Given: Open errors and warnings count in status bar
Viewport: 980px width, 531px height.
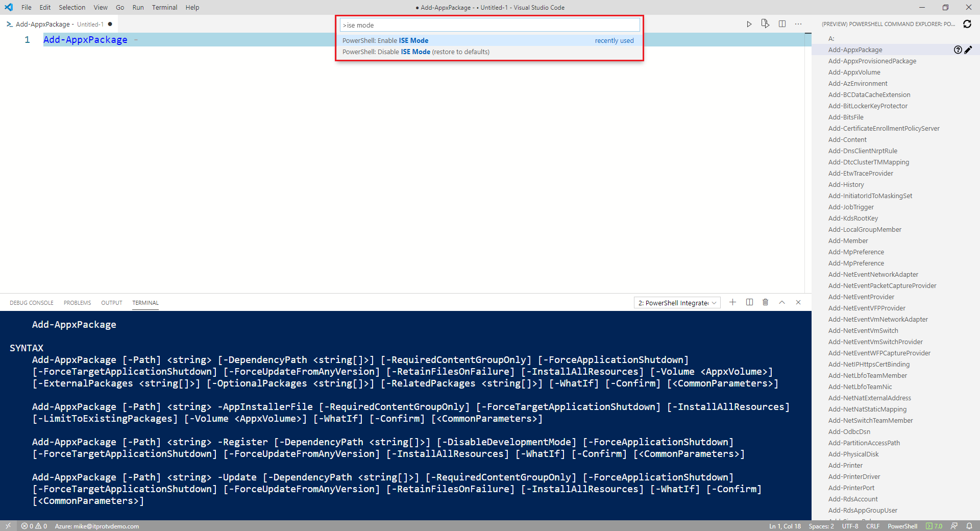Looking at the screenshot, I should pyautogui.click(x=34, y=526).
